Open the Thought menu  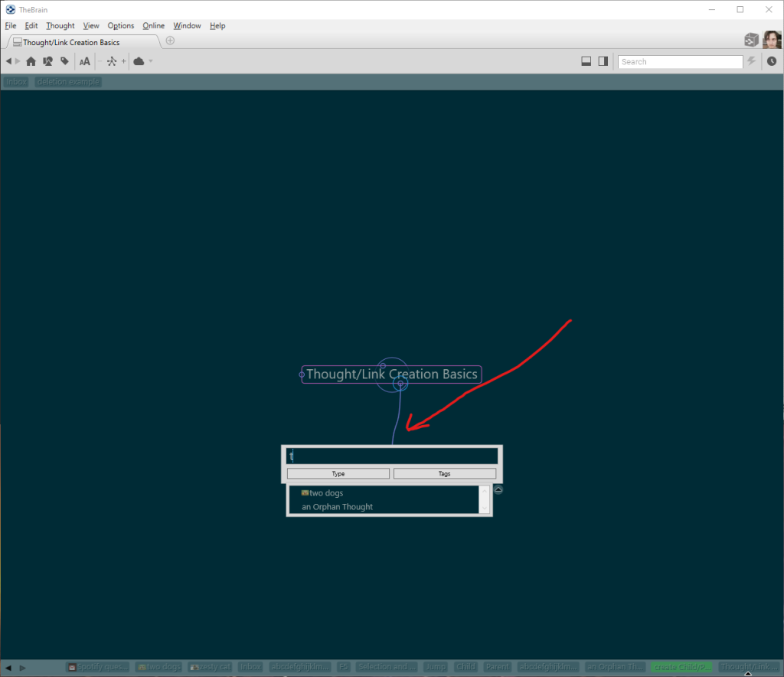click(x=60, y=25)
